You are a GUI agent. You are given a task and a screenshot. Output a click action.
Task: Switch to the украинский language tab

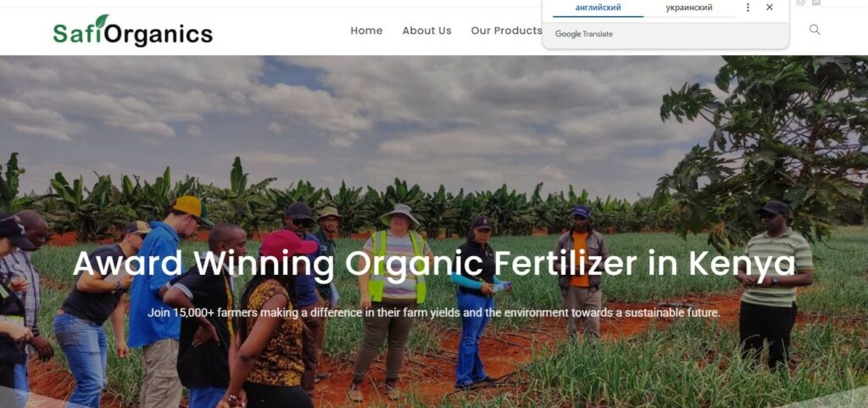tap(688, 8)
